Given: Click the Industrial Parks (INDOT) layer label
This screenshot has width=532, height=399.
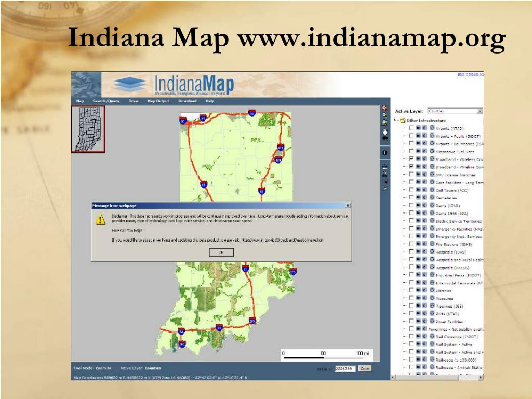Looking at the screenshot, I should 458,275.
